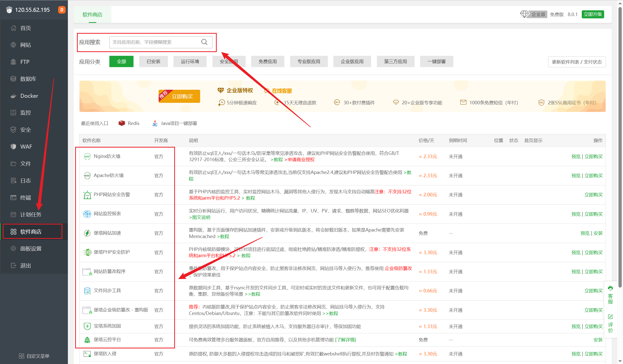The width and height of the screenshot is (623, 364).
Task: Open the Nginx防火墙 app icon
Action: (87, 156)
